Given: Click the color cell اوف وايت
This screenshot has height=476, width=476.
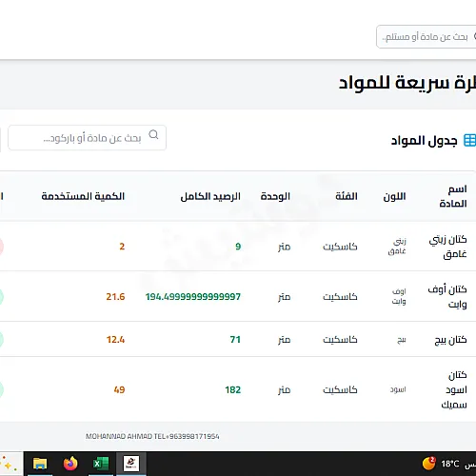Looking at the screenshot, I should click(399, 296).
